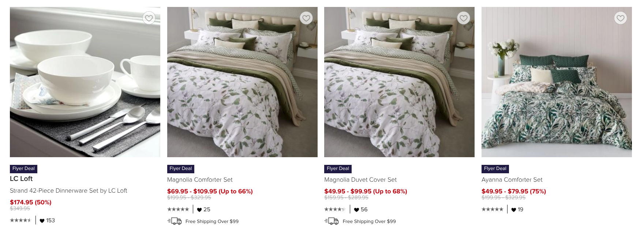Click the Flyer Deal badge on Ayanna Comforter Set
Screen dimensions: 644x227
point(495,169)
